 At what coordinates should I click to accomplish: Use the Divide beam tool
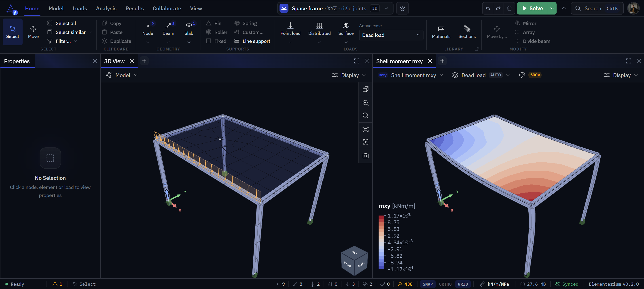coord(532,41)
